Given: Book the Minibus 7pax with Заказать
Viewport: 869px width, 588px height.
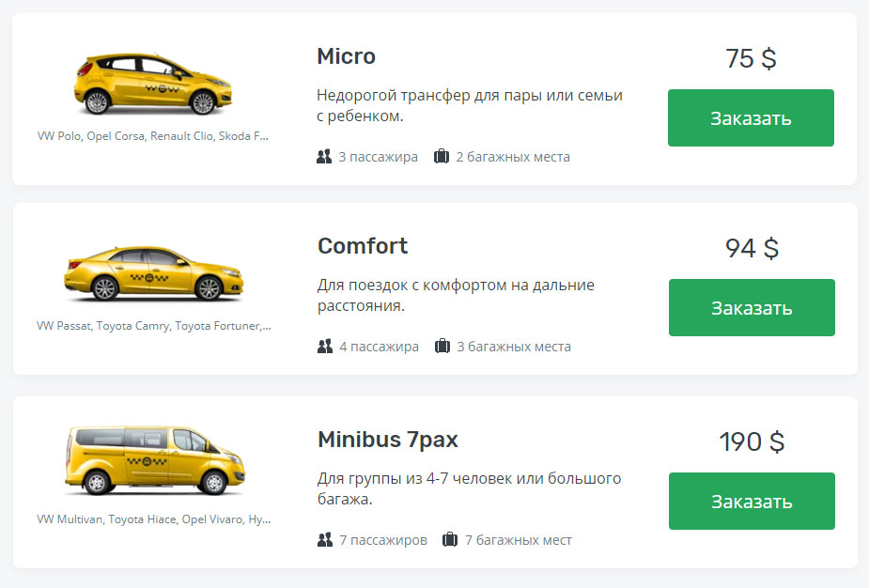Looking at the screenshot, I should click(752, 501).
